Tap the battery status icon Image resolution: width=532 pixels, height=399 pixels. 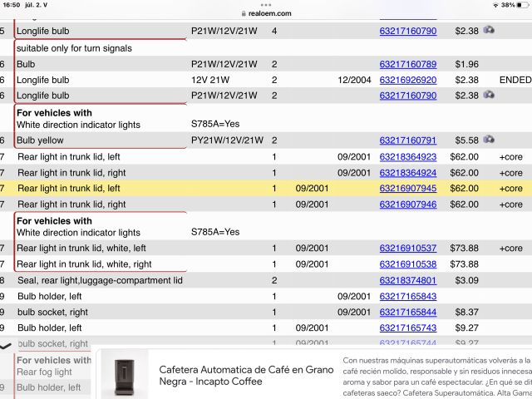click(x=520, y=5)
